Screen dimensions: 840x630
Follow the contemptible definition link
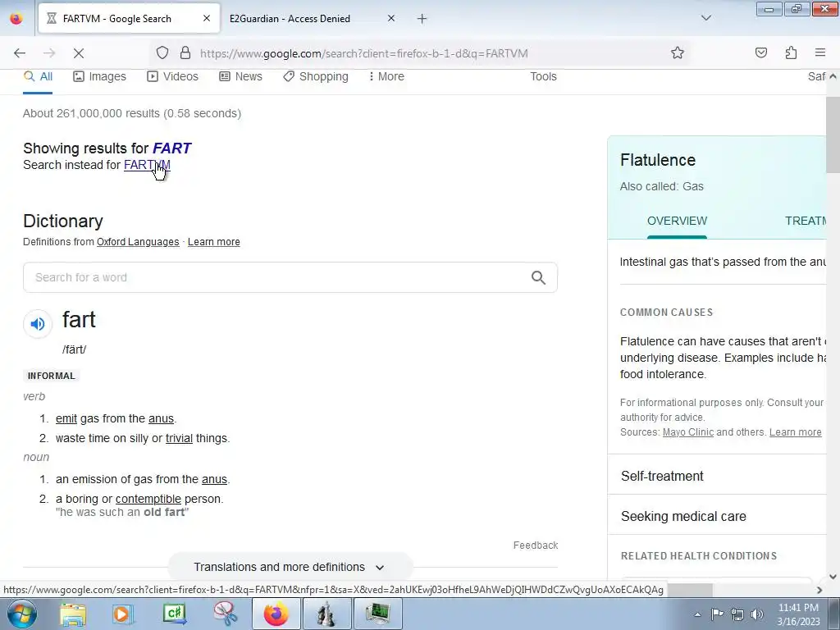148,499
